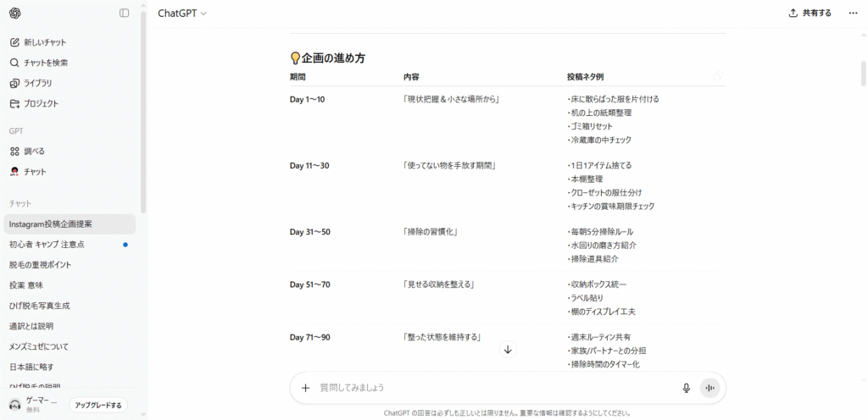Explore GPTs via 調べる
The image size is (868, 420).
34,151
